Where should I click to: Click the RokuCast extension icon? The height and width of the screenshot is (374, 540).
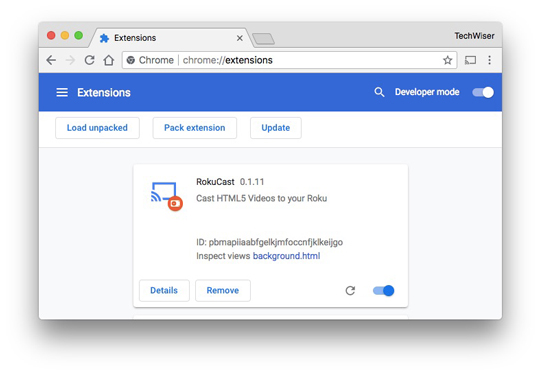167,196
